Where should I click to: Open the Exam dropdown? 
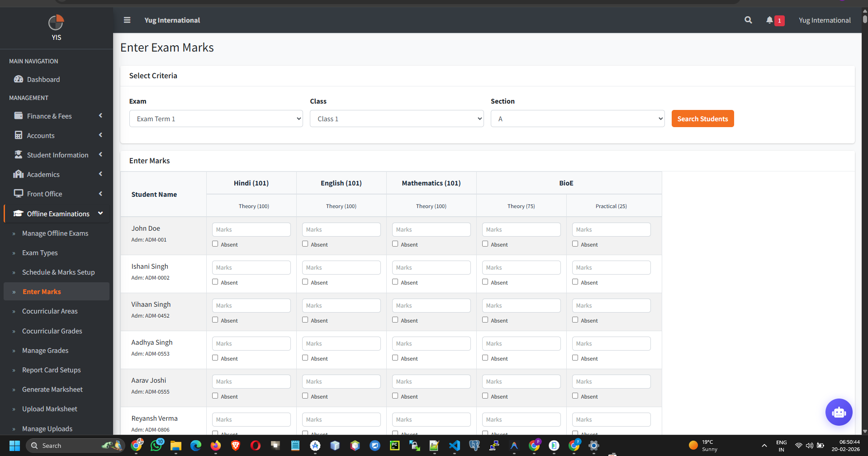(x=216, y=119)
